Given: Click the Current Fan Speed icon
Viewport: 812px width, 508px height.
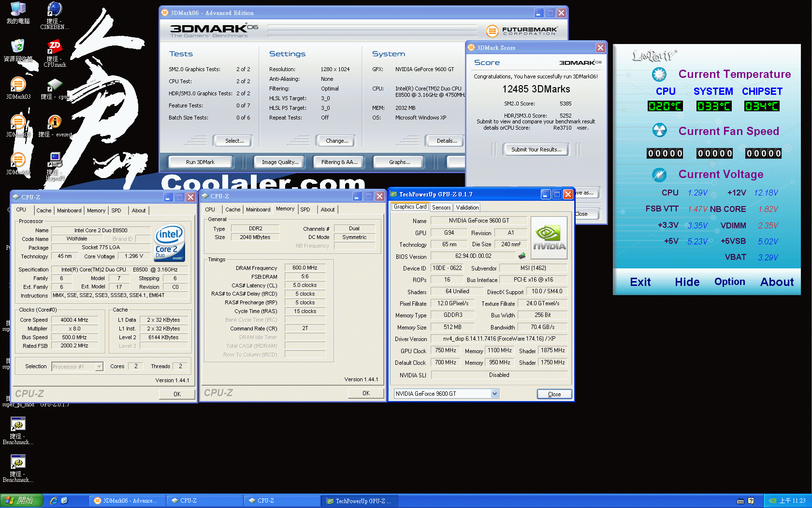Looking at the screenshot, I should (x=659, y=131).
